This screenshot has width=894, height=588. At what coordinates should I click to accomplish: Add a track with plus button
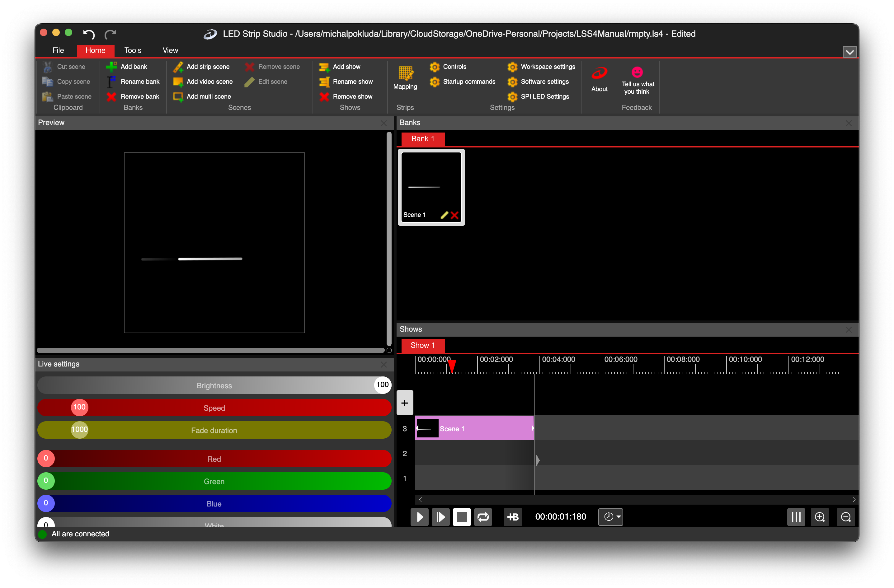pyautogui.click(x=405, y=403)
